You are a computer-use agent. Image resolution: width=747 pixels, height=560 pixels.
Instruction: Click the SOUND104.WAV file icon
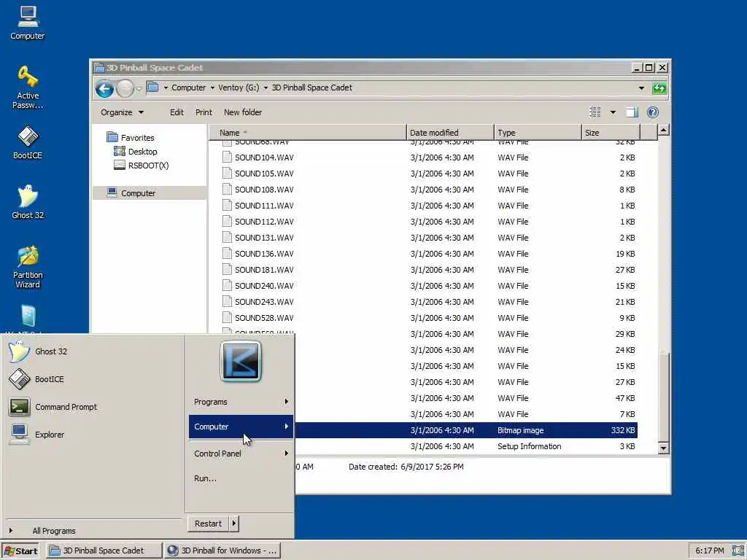(228, 157)
